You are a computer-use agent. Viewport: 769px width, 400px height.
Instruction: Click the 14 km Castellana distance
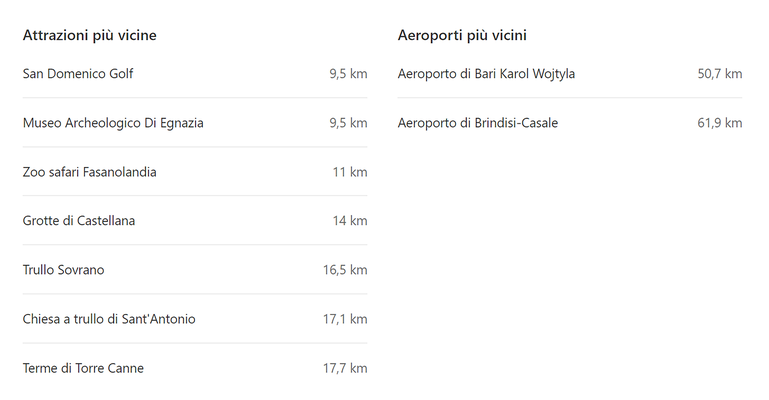pyautogui.click(x=350, y=221)
